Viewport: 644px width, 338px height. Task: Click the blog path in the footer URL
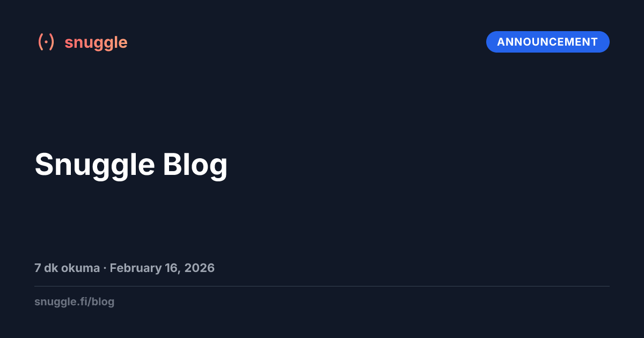(104, 302)
